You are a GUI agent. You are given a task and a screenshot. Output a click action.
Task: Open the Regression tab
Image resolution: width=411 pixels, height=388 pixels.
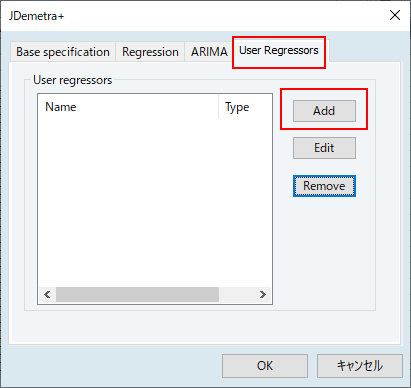(150, 52)
